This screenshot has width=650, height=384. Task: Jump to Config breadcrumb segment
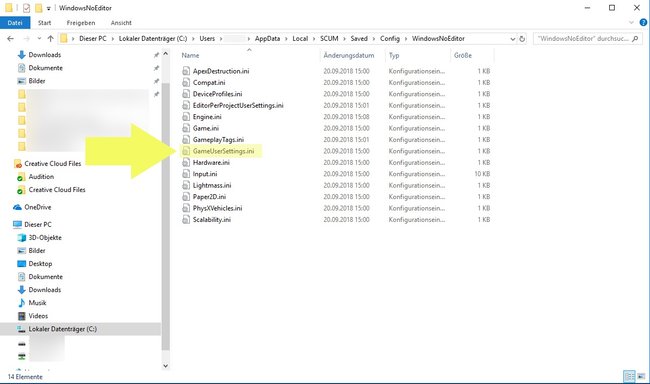(x=390, y=39)
